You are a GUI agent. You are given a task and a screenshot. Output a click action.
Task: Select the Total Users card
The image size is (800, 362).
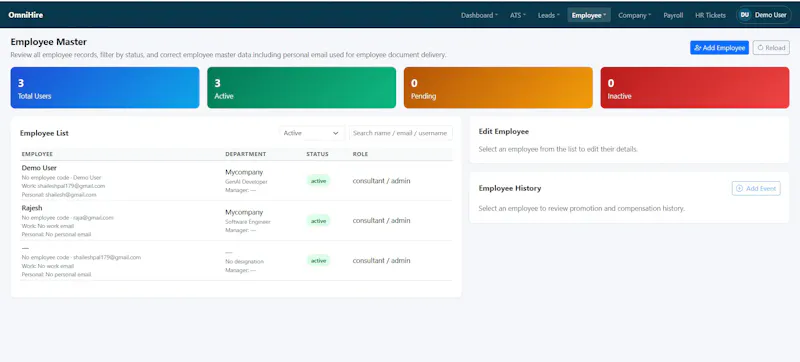[105, 88]
